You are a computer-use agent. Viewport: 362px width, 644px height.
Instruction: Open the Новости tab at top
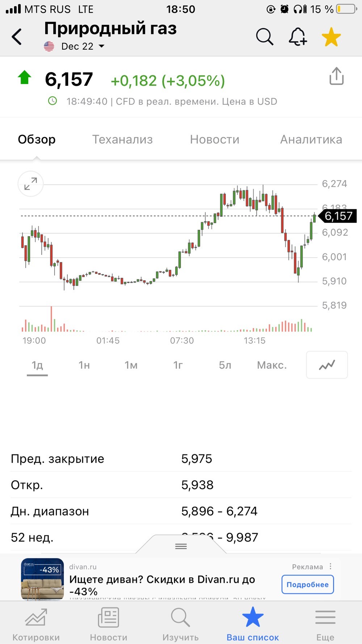tap(215, 139)
